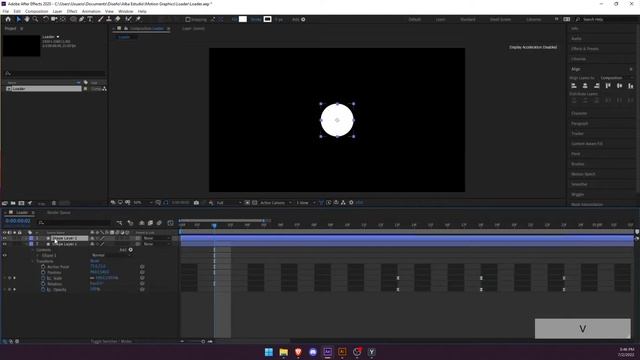Screen dimensions: 640x360
Task: Click the align left icon in Align panel
Action: pos(574,86)
